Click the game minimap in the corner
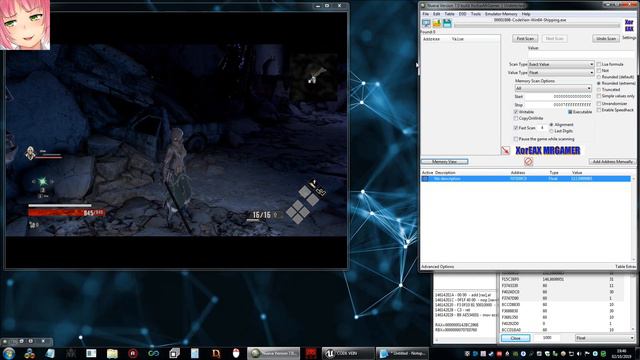This screenshot has height=360, width=640. tap(313, 77)
